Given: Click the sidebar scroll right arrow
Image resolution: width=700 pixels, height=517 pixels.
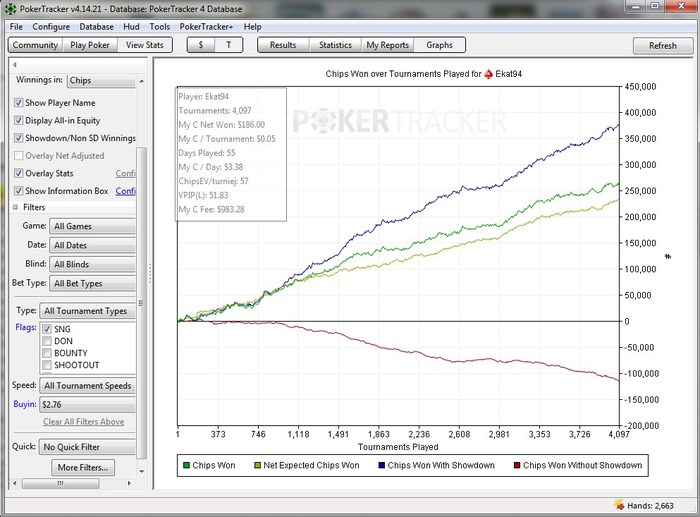Looking at the screenshot, I should (129, 483).
